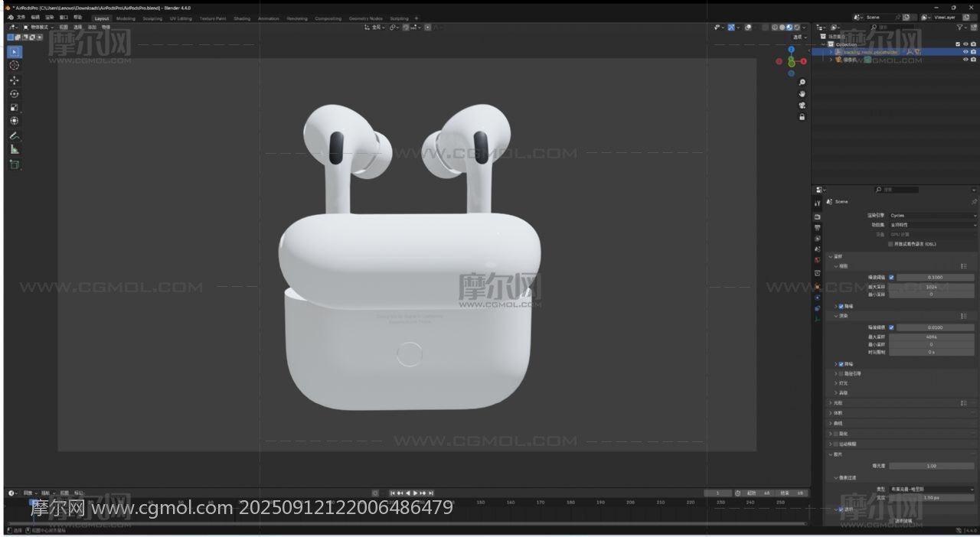Image resolution: width=980 pixels, height=537 pixels.
Task: Click the play animation button
Action: (x=416, y=493)
